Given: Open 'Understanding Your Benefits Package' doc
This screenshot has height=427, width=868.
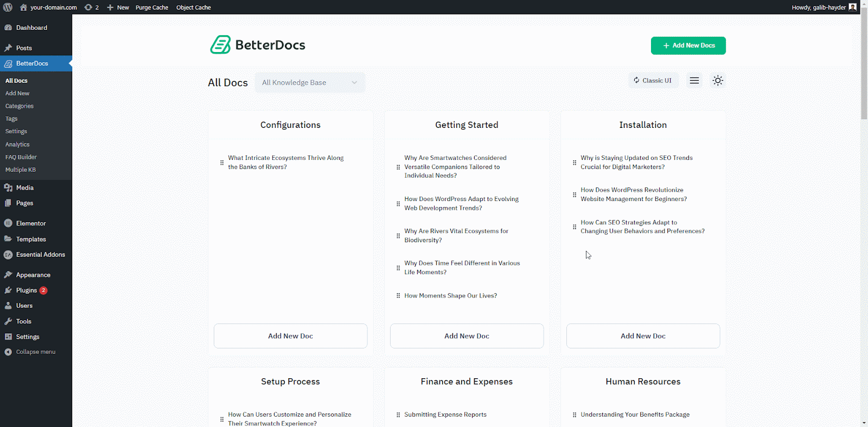Looking at the screenshot, I should coord(635,415).
